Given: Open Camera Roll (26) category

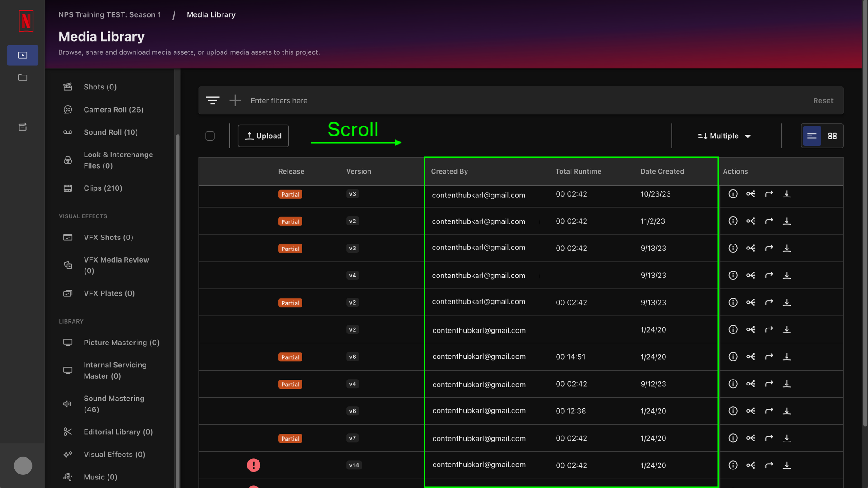Looking at the screenshot, I should tap(113, 109).
